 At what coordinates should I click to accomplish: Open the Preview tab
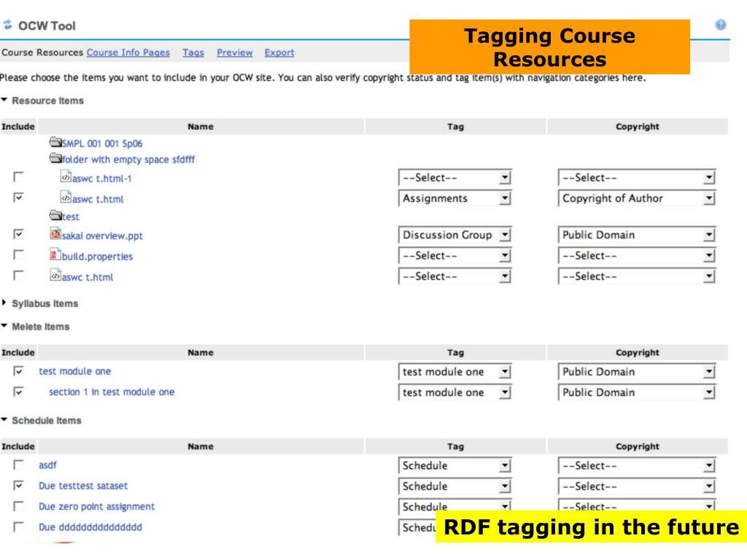[x=234, y=52]
